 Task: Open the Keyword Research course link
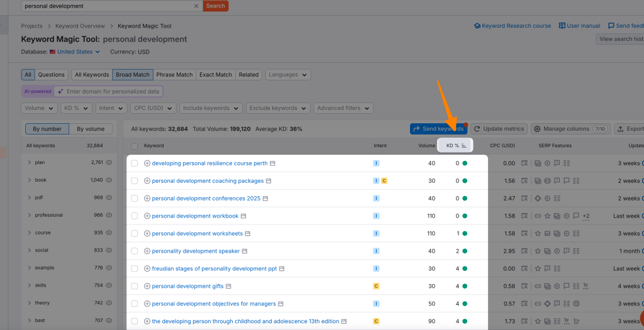pyautogui.click(x=512, y=26)
